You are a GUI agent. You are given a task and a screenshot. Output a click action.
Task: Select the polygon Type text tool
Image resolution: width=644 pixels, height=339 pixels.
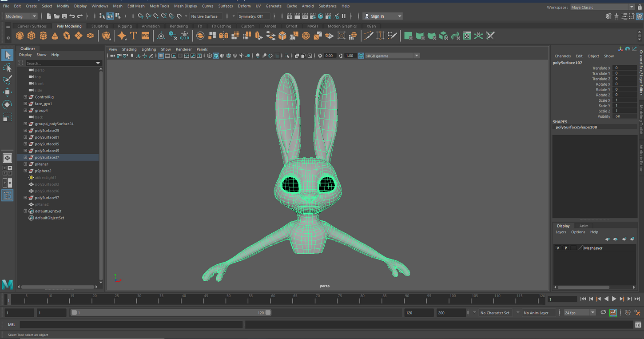(133, 36)
